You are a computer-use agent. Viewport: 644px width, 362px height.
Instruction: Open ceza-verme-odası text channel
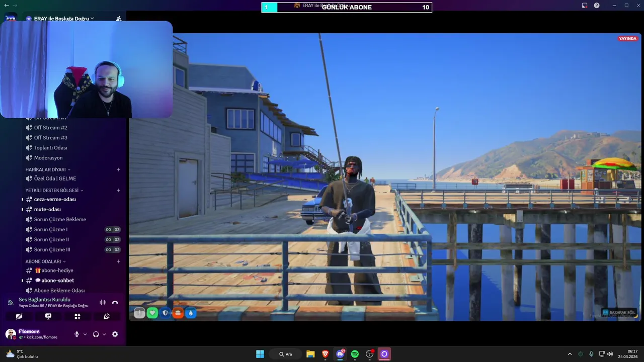(x=73, y=199)
